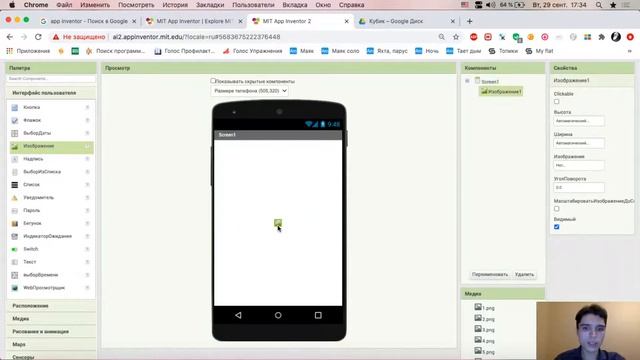Open help for Кнопка component
Screen dimensions: 640x360
pyautogui.click(x=87, y=107)
